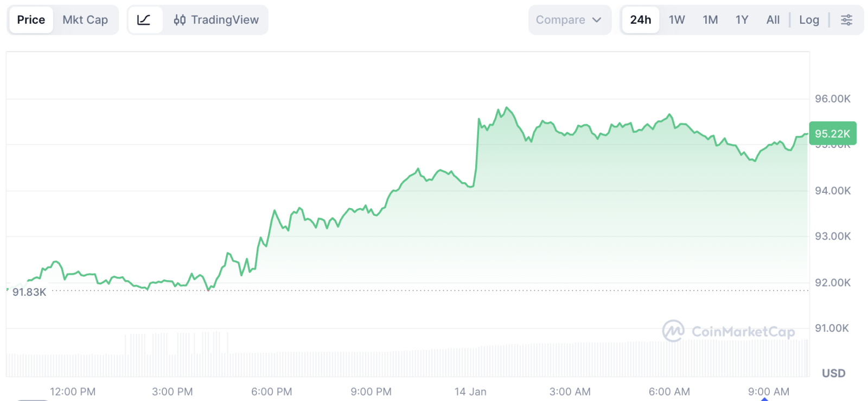Click the 96.00K price axis label

point(832,99)
